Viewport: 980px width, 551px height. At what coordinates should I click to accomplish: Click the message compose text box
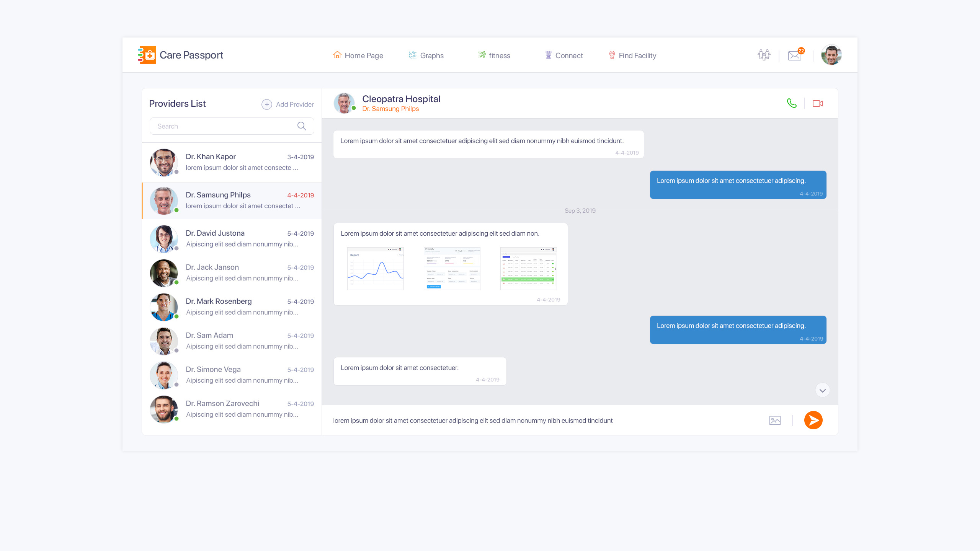click(x=544, y=421)
